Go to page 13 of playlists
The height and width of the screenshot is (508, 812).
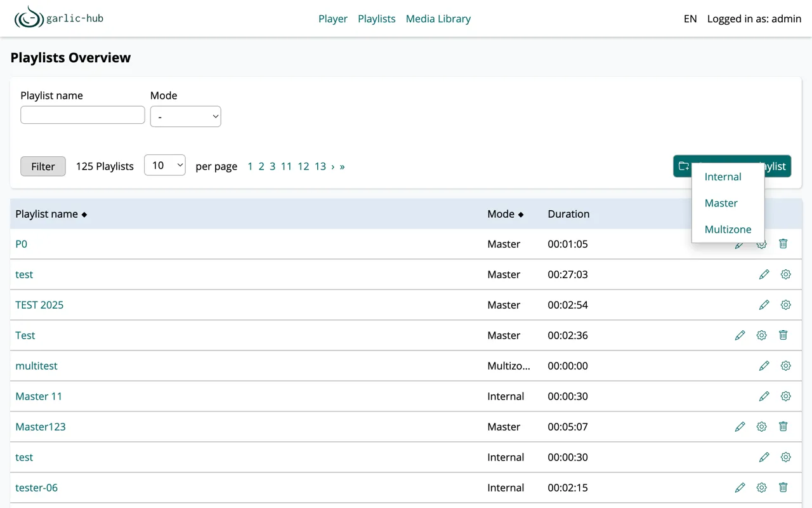[x=320, y=166]
